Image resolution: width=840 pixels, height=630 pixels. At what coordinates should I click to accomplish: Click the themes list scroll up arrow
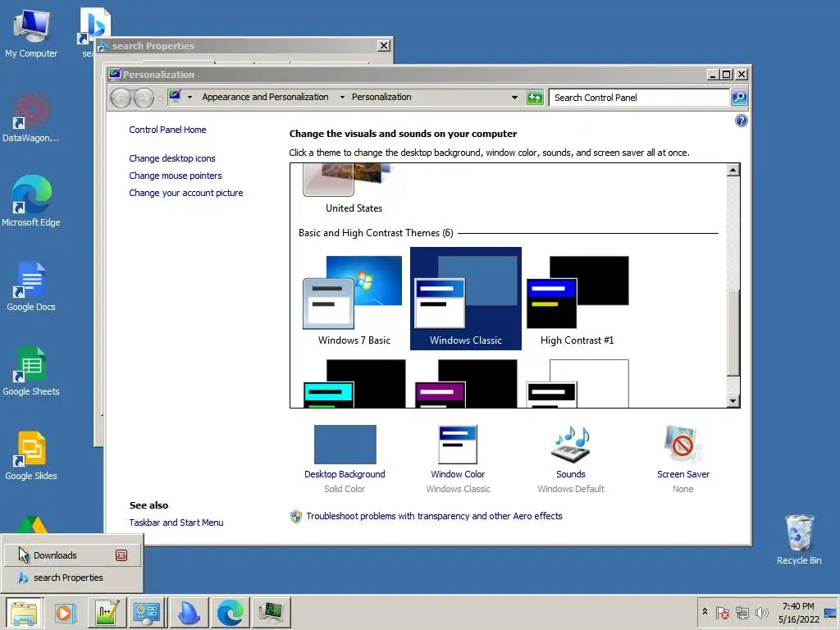tap(733, 171)
